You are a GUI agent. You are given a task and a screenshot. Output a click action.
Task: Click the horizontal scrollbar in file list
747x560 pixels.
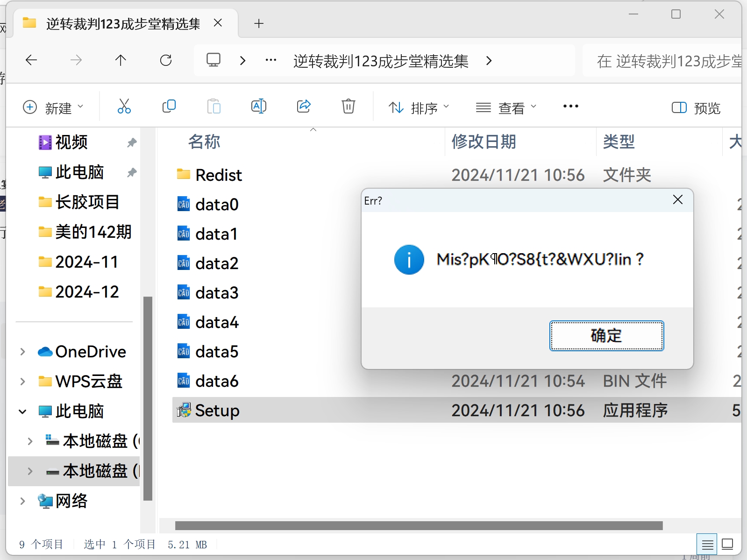click(419, 525)
